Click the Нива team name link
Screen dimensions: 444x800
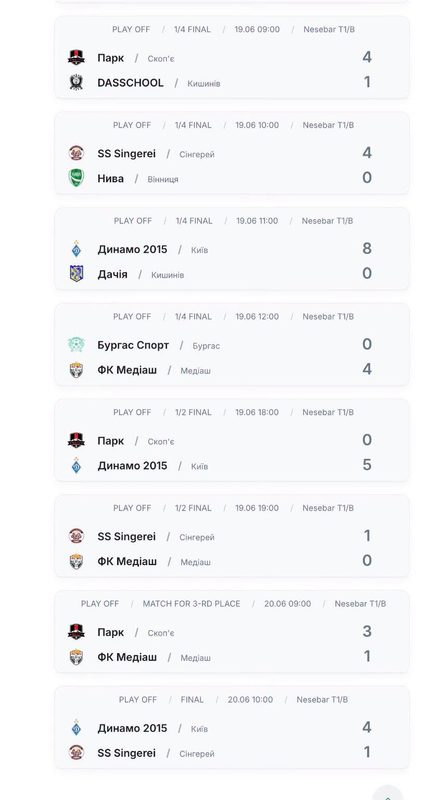pos(111,178)
